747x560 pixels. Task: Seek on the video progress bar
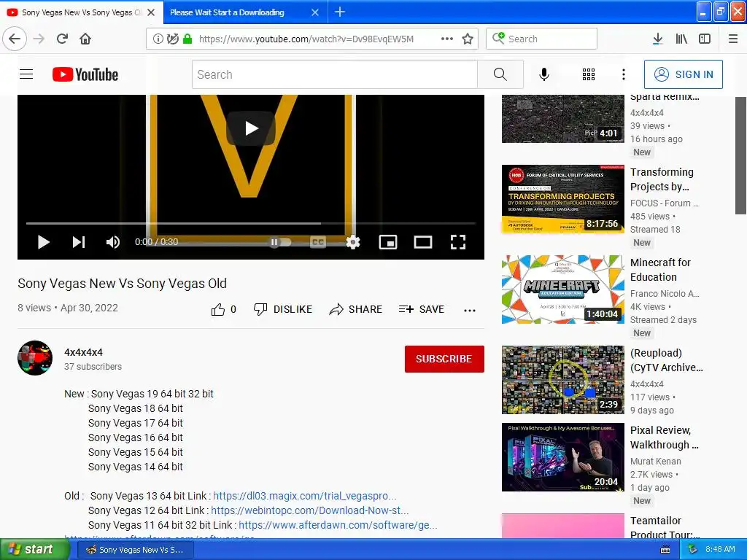pyautogui.click(x=251, y=223)
